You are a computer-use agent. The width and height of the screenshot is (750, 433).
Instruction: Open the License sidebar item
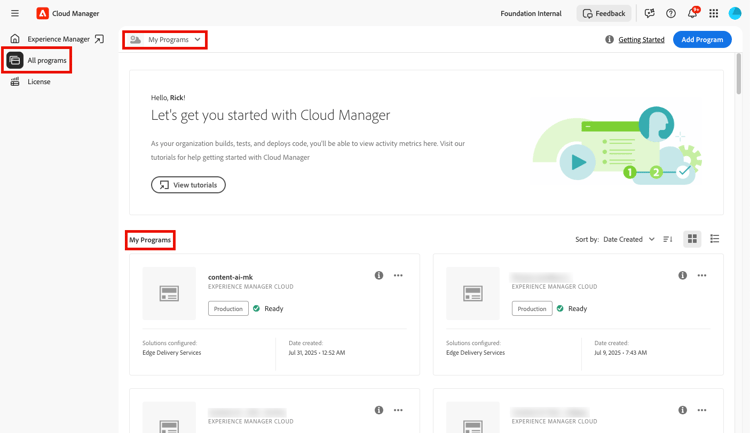click(31, 82)
